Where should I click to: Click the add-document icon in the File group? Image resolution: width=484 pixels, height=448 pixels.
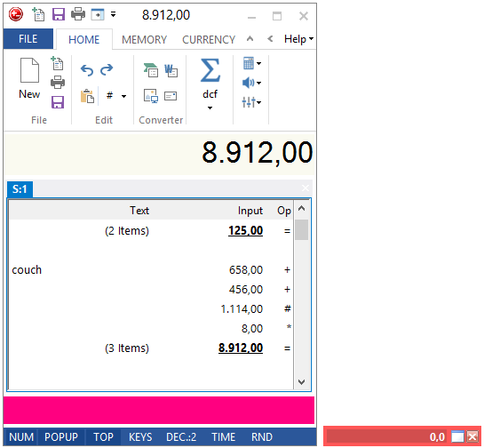(x=58, y=63)
